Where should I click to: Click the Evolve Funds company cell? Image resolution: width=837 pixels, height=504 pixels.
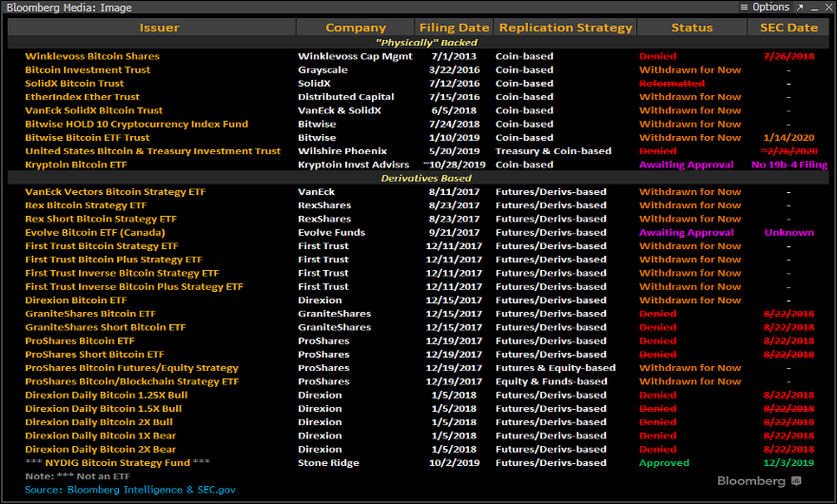point(332,232)
